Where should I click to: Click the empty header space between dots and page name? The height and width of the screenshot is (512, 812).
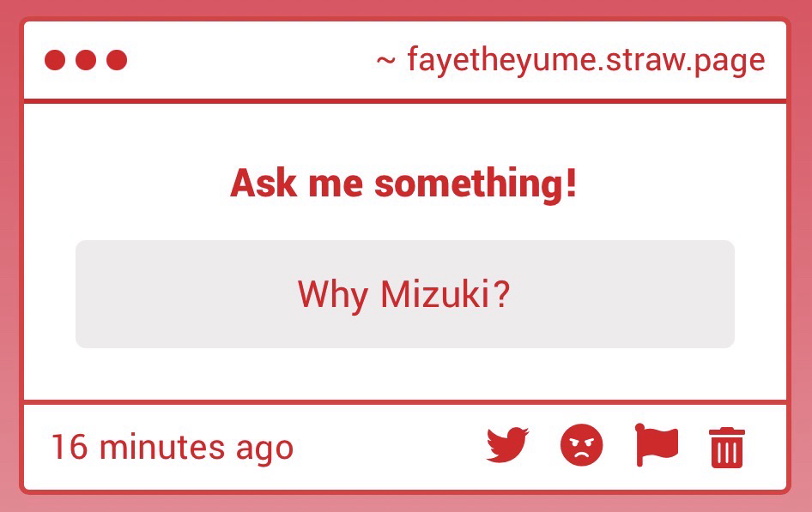pos(249,60)
